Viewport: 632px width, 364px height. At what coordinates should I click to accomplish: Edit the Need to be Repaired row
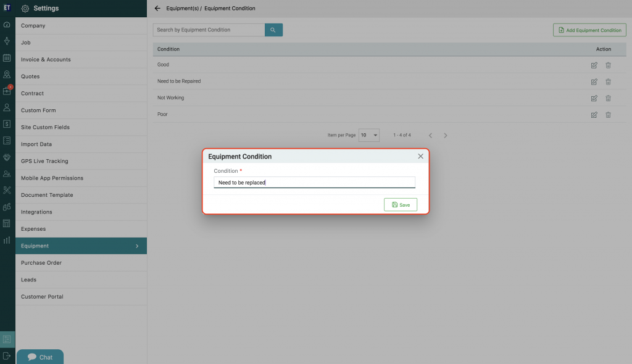594,82
